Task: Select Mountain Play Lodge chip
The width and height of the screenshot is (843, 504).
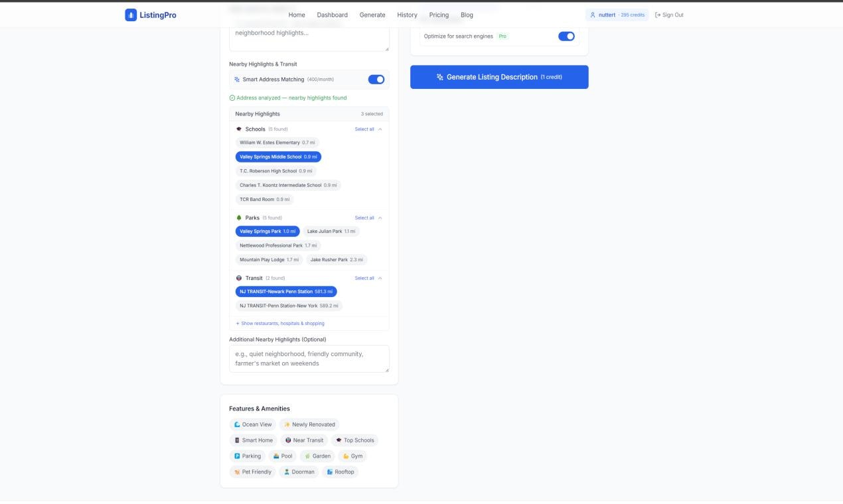Action: pyautogui.click(x=269, y=260)
